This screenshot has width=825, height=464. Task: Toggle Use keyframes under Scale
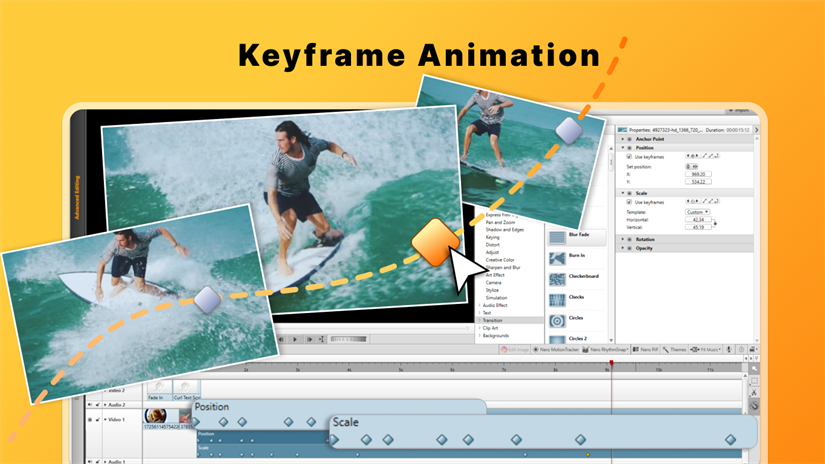(x=629, y=202)
